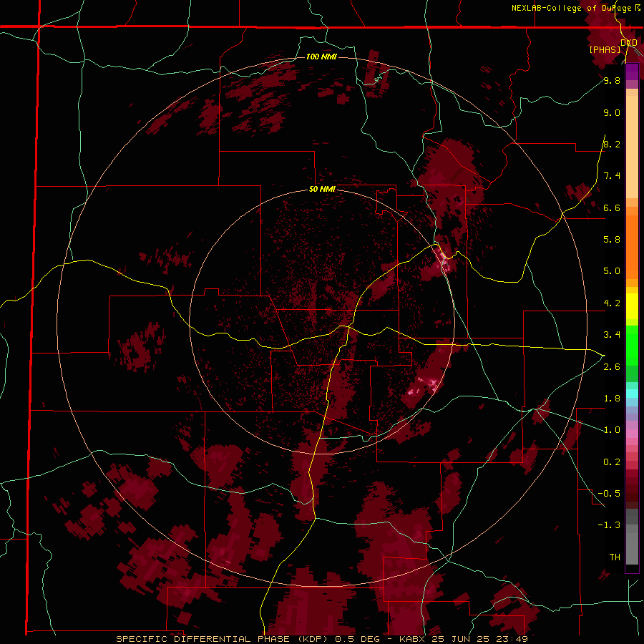Click the KABX station text in the footer
The image size is (644, 644).
[x=414, y=639]
